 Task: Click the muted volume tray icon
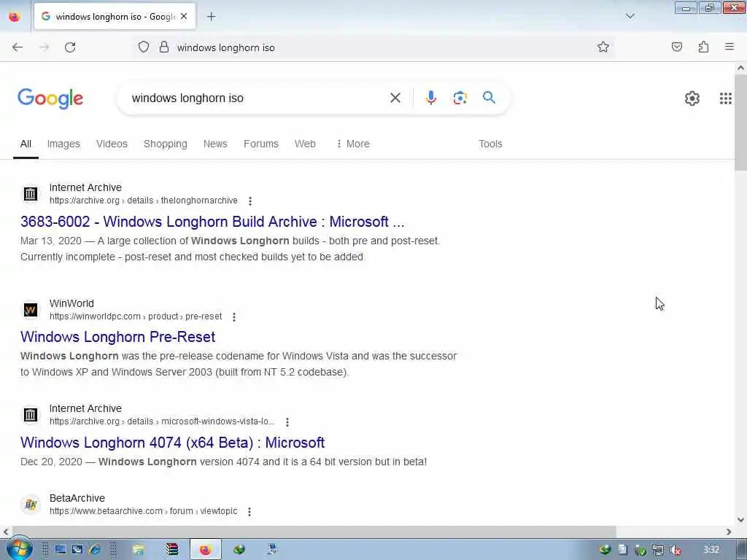(x=675, y=551)
